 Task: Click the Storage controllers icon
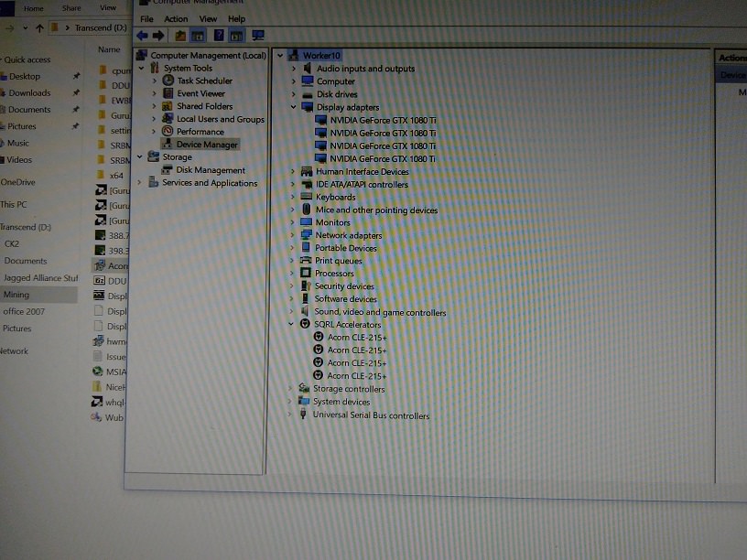(304, 388)
